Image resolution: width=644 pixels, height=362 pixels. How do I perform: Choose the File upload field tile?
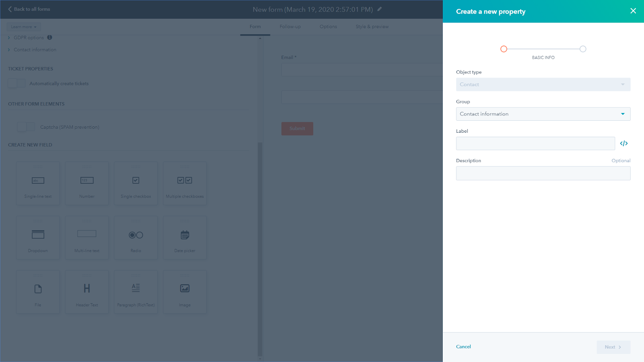click(x=38, y=292)
